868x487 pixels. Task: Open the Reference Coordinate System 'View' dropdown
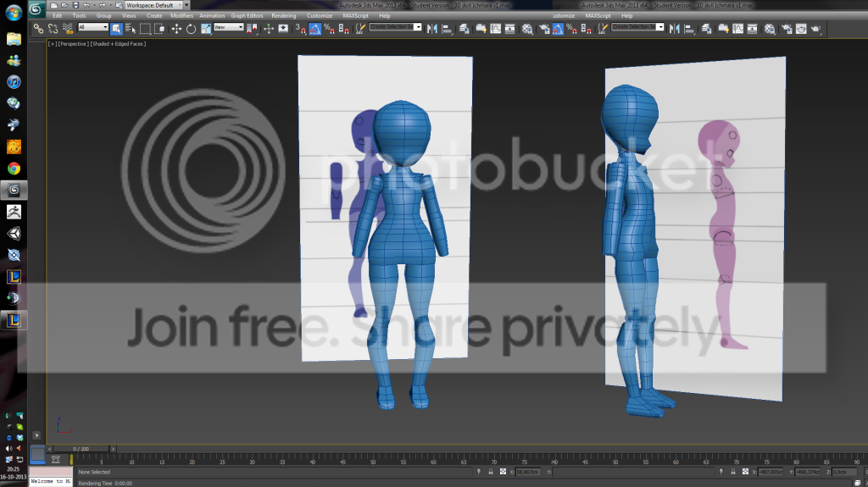pos(229,26)
